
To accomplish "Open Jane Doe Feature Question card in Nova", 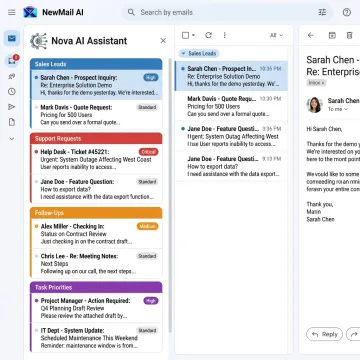I will click(x=96, y=189).
